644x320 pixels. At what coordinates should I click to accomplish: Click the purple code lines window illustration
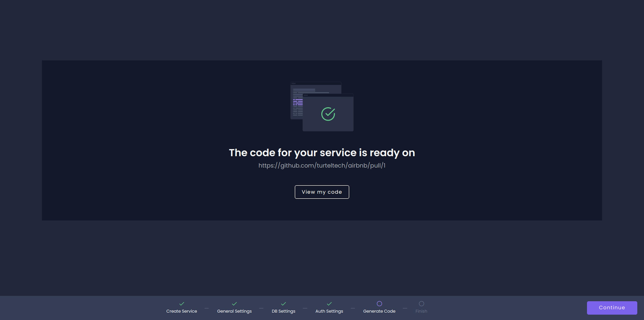pos(298,102)
